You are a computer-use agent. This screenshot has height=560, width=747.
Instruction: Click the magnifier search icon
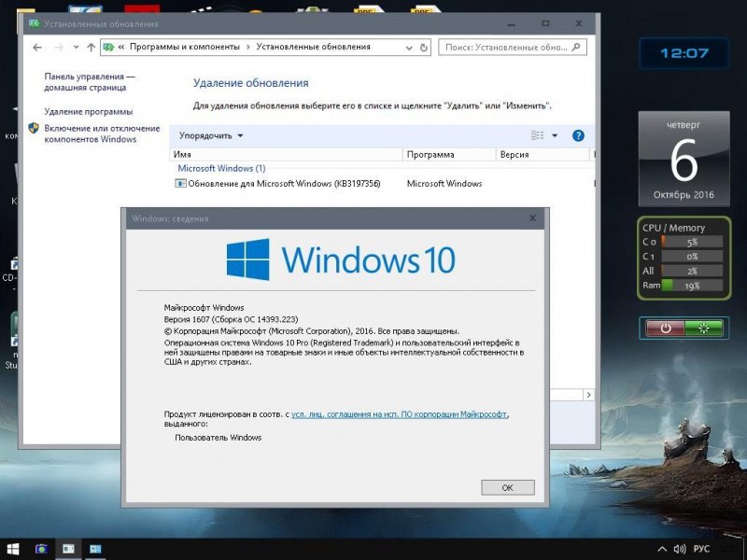pyautogui.click(x=576, y=48)
